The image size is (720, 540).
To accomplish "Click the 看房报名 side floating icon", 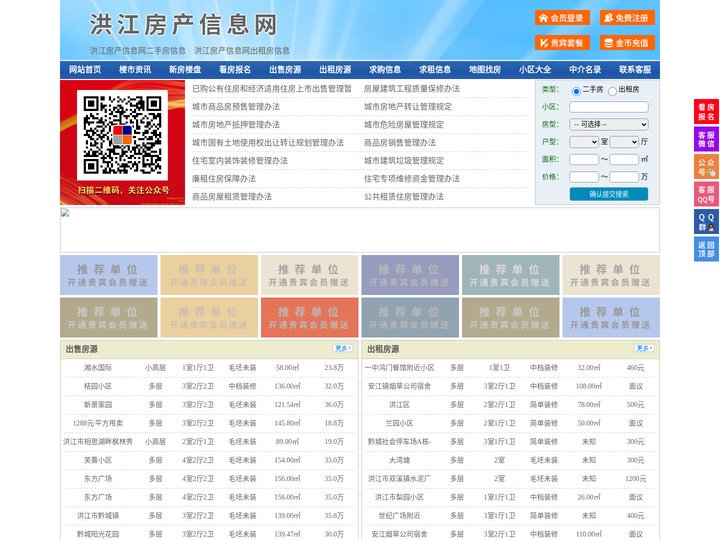I will pos(706,112).
